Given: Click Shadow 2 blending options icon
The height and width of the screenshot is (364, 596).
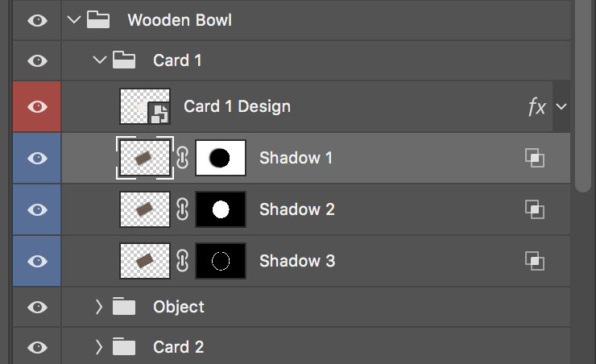Looking at the screenshot, I should tap(534, 209).
